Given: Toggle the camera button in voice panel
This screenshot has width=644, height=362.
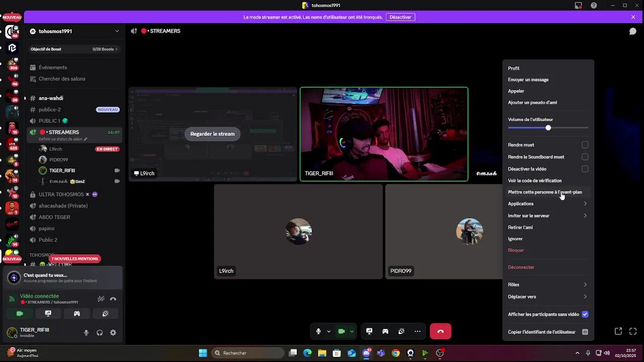Looking at the screenshot, I should pos(20,313).
